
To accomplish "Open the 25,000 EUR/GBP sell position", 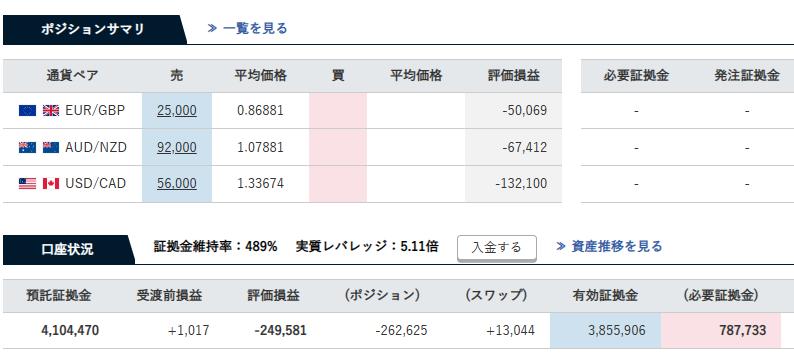I will pyautogui.click(x=177, y=110).
